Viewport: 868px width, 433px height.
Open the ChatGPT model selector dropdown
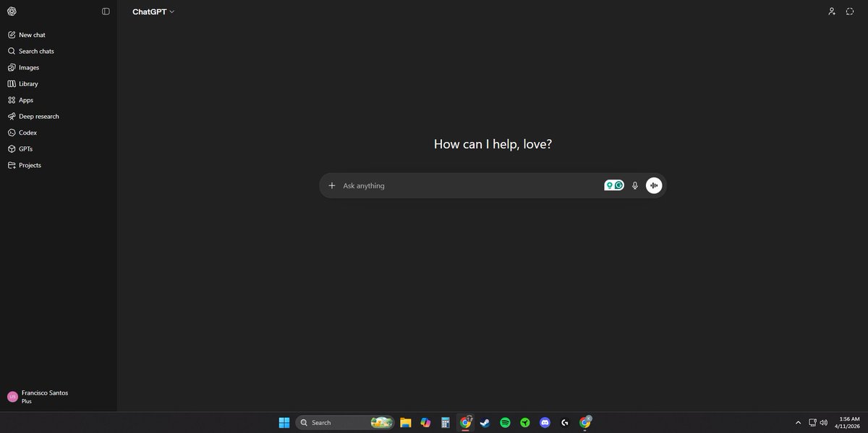tap(153, 12)
